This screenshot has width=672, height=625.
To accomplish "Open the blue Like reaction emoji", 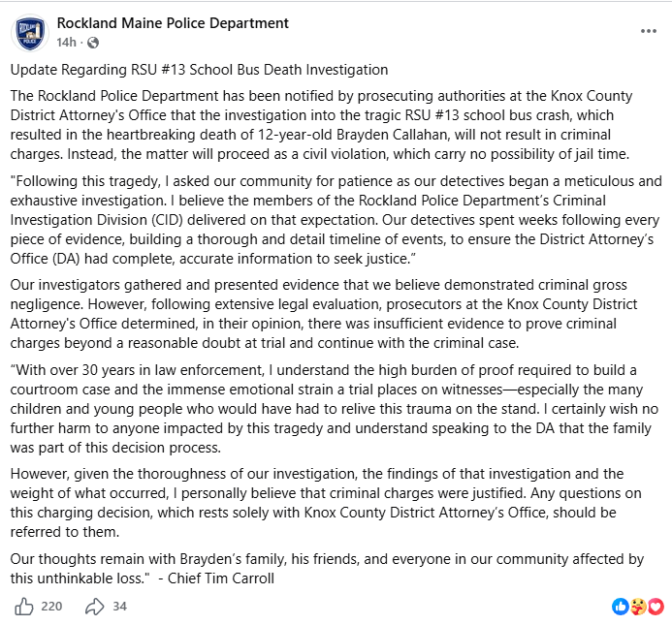I will (x=621, y=607).
